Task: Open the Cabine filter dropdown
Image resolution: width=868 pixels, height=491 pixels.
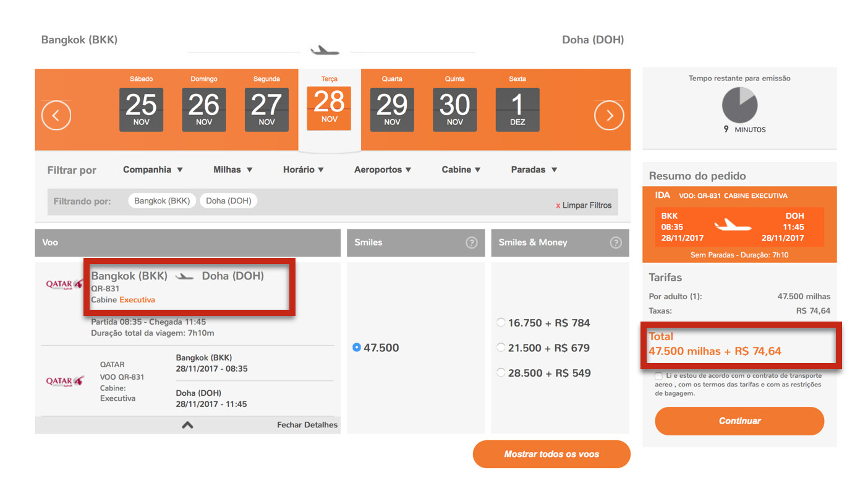Action: pyautogui.click(x=461, y=169)
